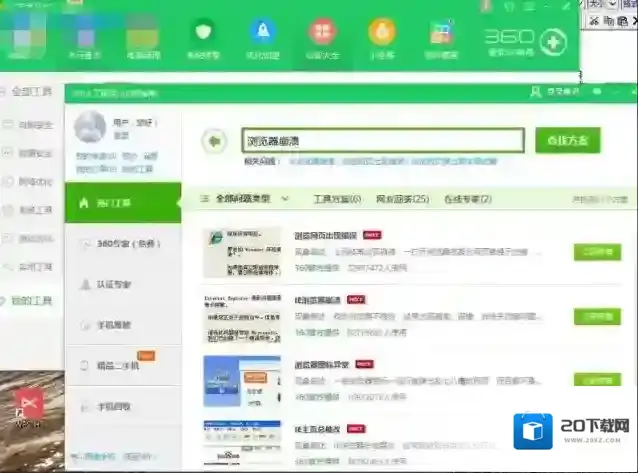The width and height of the screenshot is (638, 473).
Task: Click the green 查找方案 search button
Action: click(x=567, y=140)
